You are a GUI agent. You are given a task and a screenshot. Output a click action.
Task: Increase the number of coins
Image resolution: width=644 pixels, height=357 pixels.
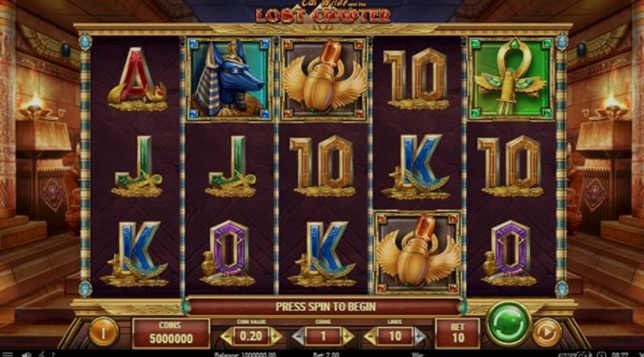349,337
